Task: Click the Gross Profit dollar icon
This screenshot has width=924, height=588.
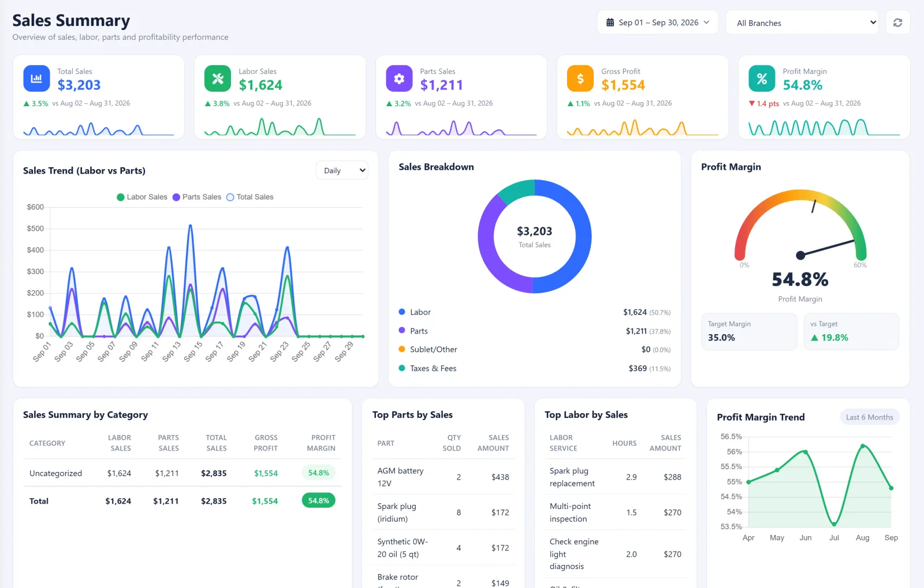Action: [580, 78]
